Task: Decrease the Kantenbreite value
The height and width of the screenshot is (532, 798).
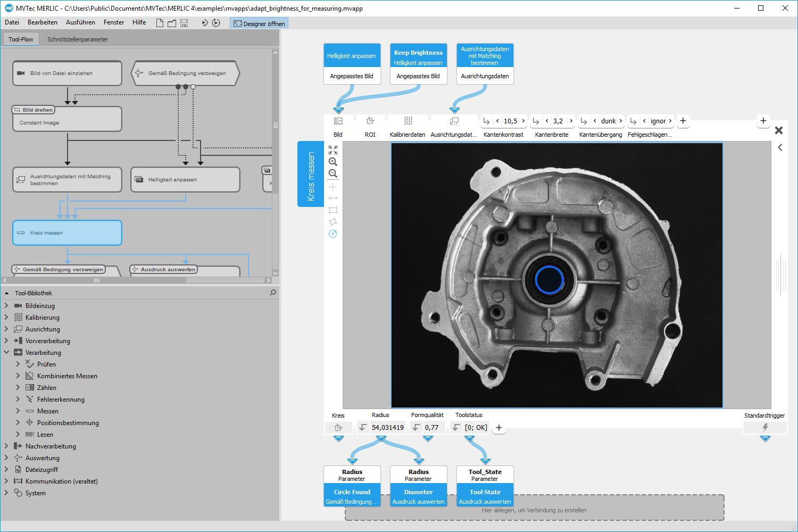Action: 546,121
